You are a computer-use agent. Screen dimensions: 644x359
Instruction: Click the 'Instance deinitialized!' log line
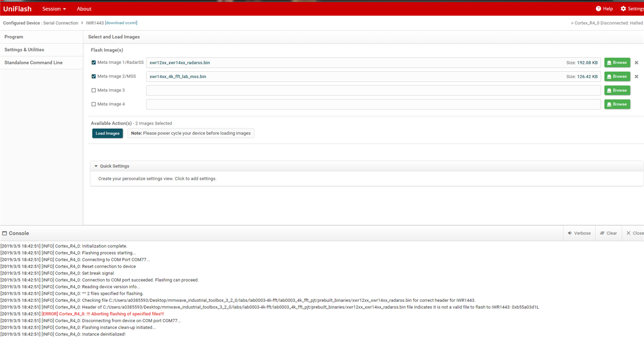point(63,334)
